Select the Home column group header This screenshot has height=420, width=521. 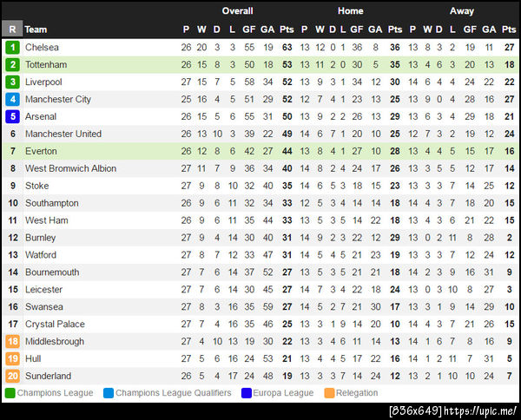point(351,11)
